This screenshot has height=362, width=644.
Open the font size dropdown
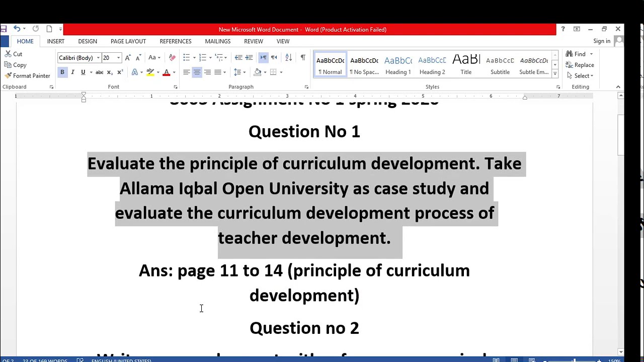[x=118, y=58]
